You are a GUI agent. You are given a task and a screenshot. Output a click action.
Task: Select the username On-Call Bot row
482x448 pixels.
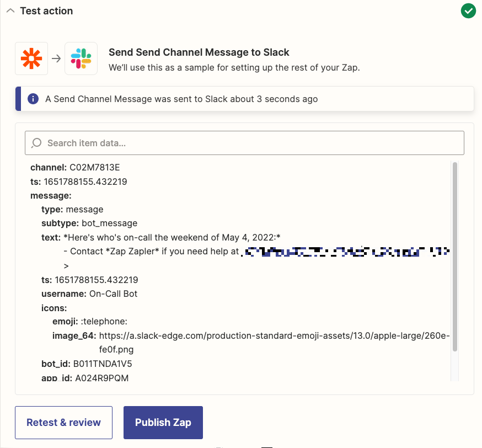[89, 294]
